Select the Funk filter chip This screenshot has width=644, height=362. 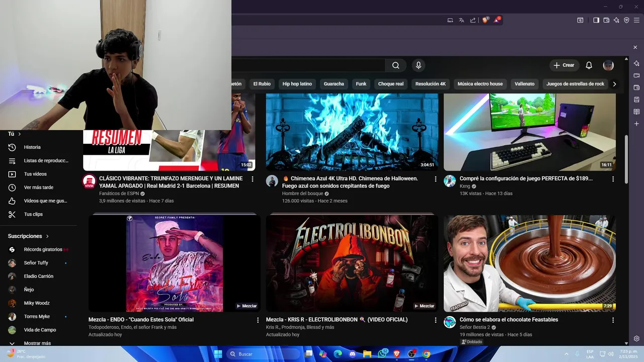click(x=361, y=84)
